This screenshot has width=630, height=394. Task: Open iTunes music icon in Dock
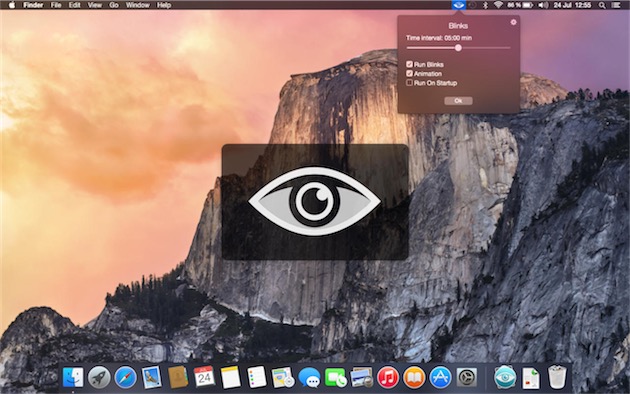387,378
